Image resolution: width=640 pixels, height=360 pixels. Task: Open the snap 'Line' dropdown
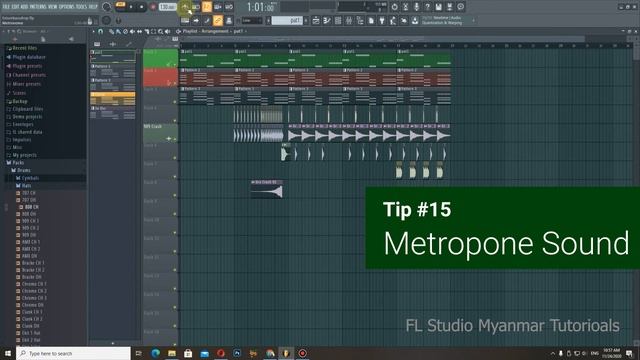coord(252,20)
